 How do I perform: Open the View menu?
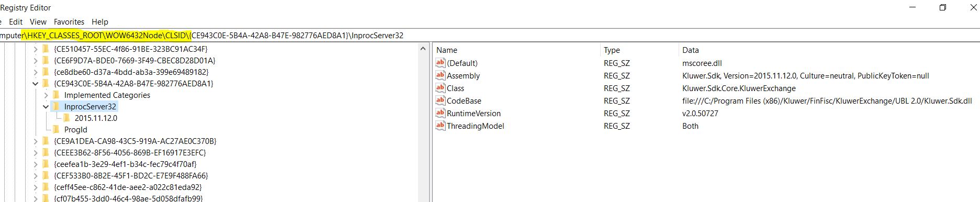tap(38, 22)
